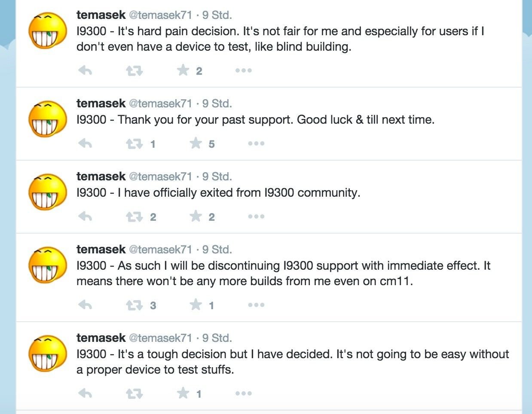Favorite the 'hard pain decision' tweet star
Image resolution: width=532 pixels, height=414 pixels.
click(183, 70)
